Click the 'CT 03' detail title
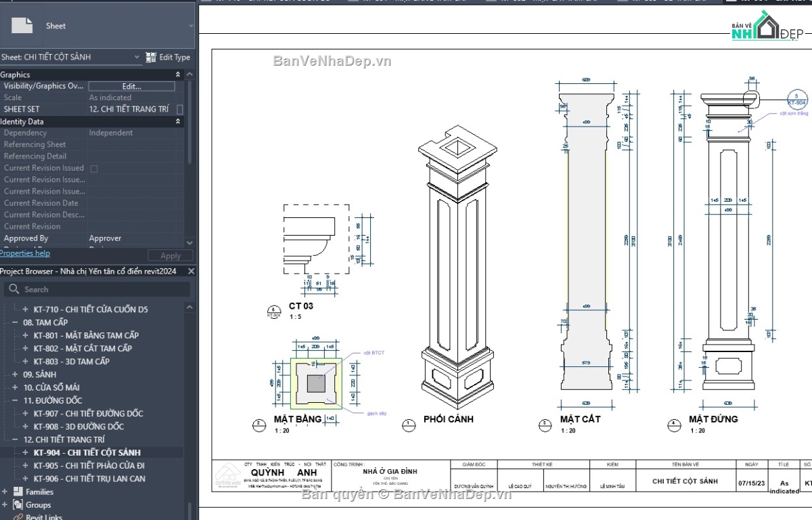 301,306
